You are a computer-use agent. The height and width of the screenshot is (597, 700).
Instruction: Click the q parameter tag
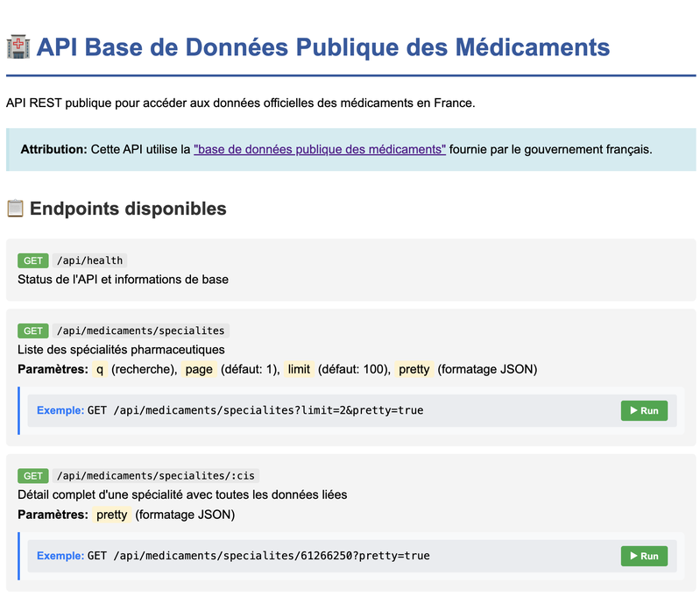click(100, 369)
